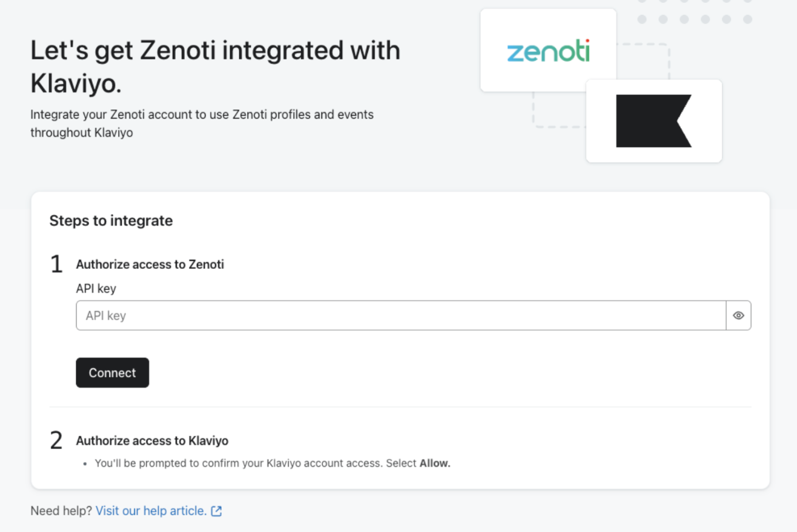The height and width of the screenshot is (532, 797).
Task: Click the integration description paragraph
Action: tap(202, 123)
